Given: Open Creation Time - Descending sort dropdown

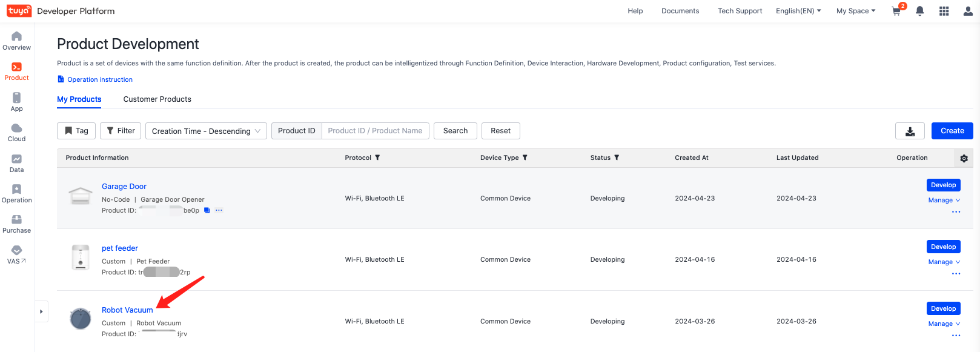Looking at the screenshot, I should [x=206, y=131].
